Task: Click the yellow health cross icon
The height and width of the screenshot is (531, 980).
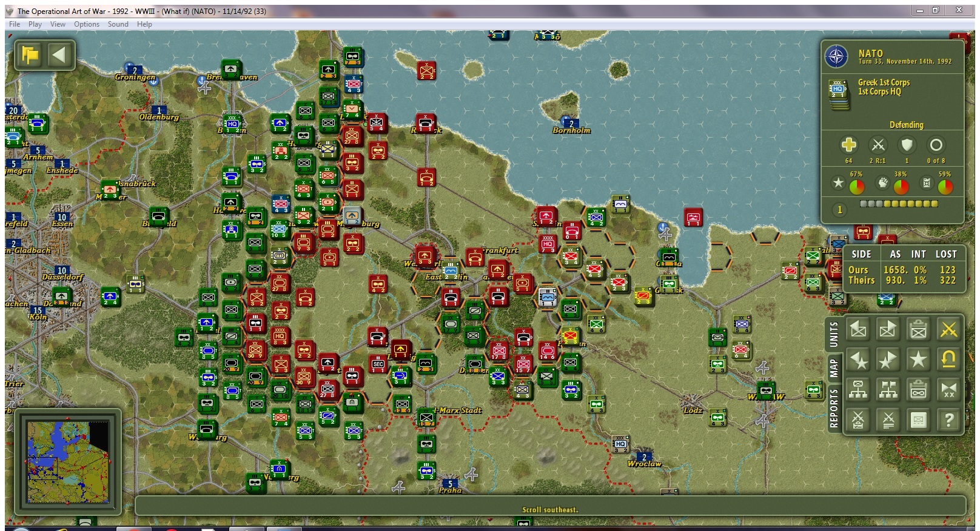Action: point(848,145)
